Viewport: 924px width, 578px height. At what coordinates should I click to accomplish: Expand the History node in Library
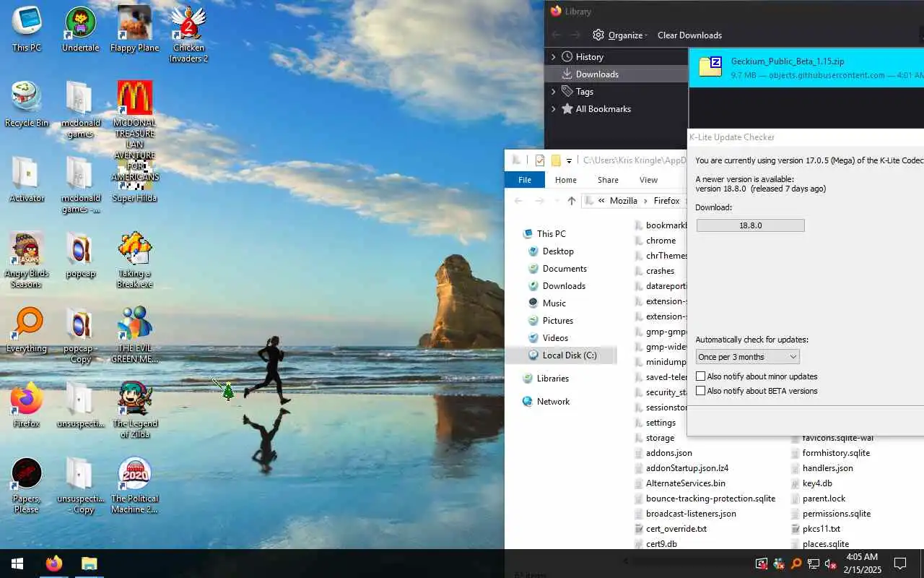tap(554, 56)
